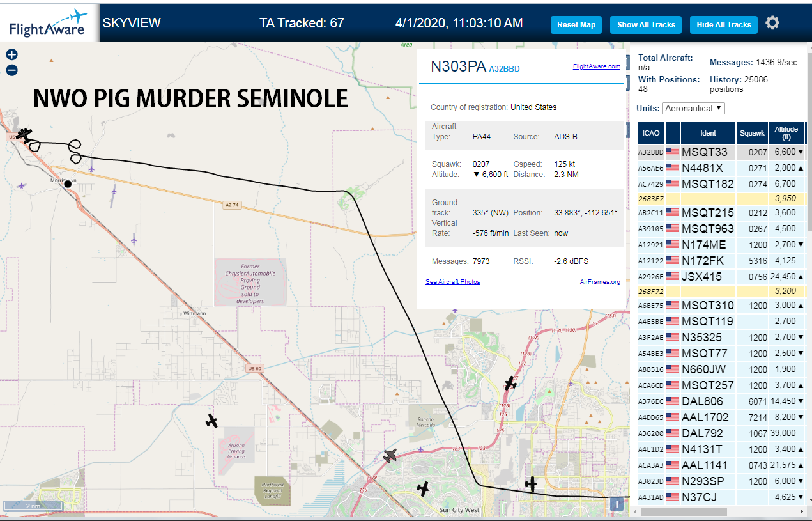Image resolution: width=812 pixels, height=521 pixels.
Task: Click the map scale bar '2 nm'
Action: coord(33,506)
